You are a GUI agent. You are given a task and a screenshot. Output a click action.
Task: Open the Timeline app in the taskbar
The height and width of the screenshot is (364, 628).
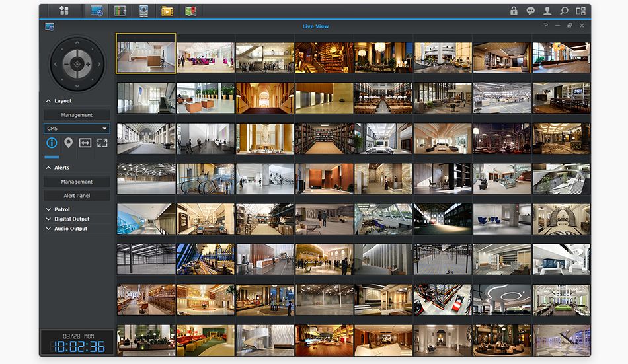point(120,11)
